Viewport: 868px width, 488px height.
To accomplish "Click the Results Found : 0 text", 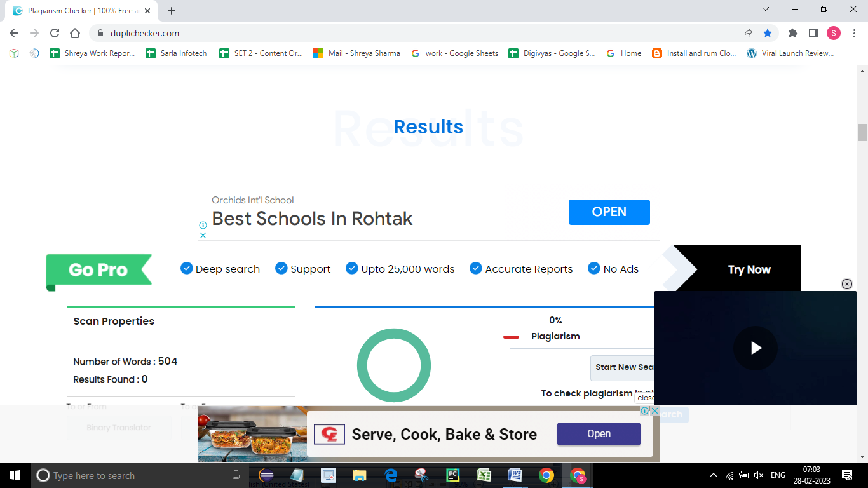I will click(x=111, y=379).
